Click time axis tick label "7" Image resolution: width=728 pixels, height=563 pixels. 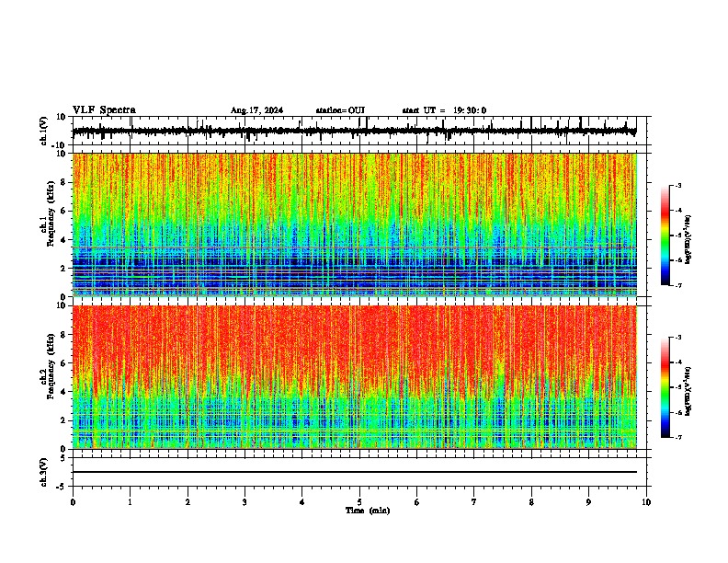point(474,502)
